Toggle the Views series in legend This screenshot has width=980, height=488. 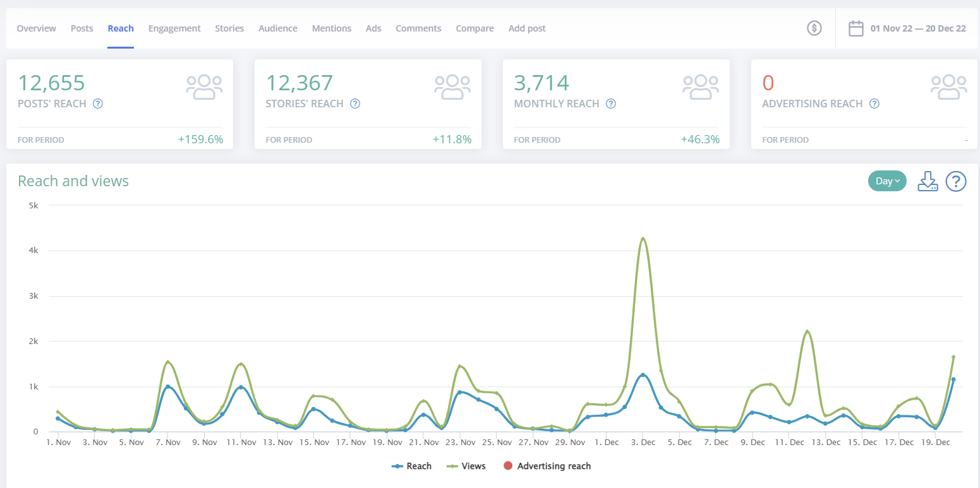point(466,466)
